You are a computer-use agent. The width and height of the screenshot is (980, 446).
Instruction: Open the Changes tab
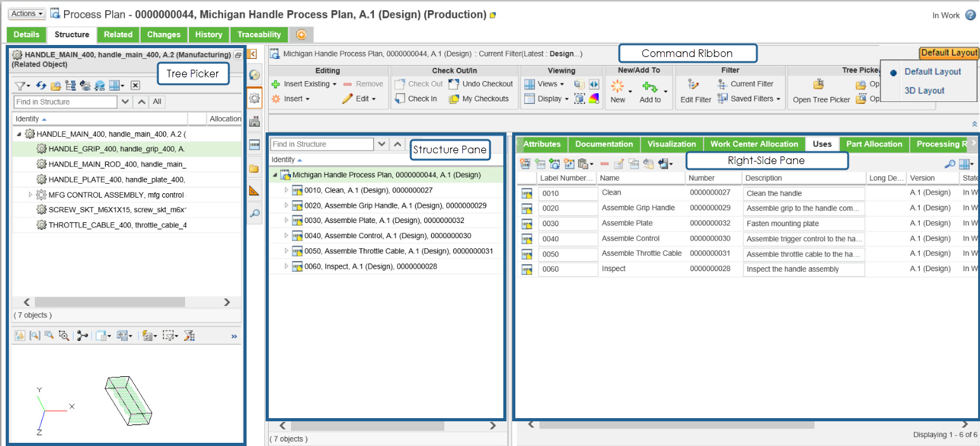tap(164, 34)
